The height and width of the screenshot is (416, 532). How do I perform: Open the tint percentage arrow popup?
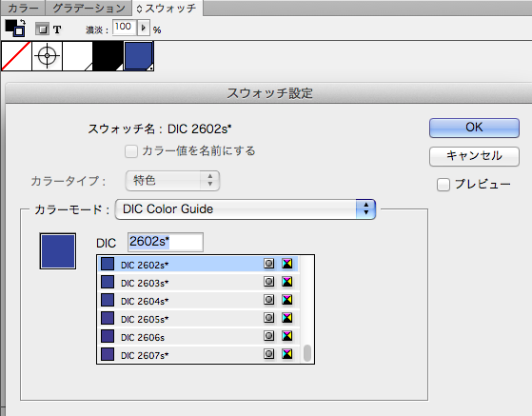click(x=143, y=28)
